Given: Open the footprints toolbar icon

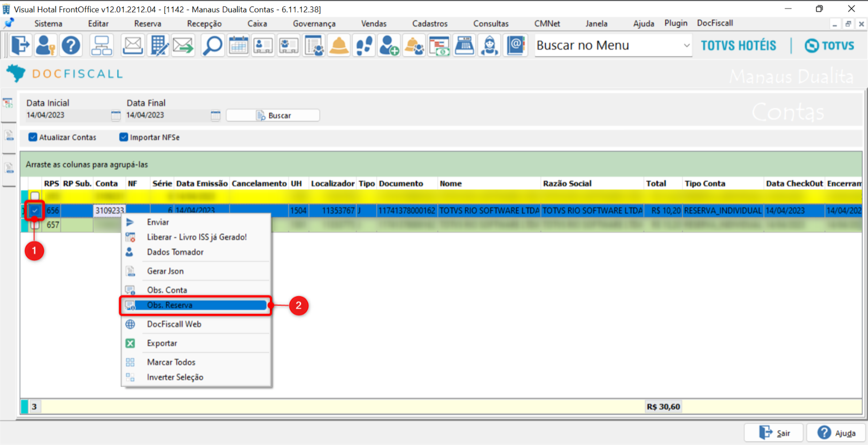Looking at the screenshot, I should click(x=364, y=45).
